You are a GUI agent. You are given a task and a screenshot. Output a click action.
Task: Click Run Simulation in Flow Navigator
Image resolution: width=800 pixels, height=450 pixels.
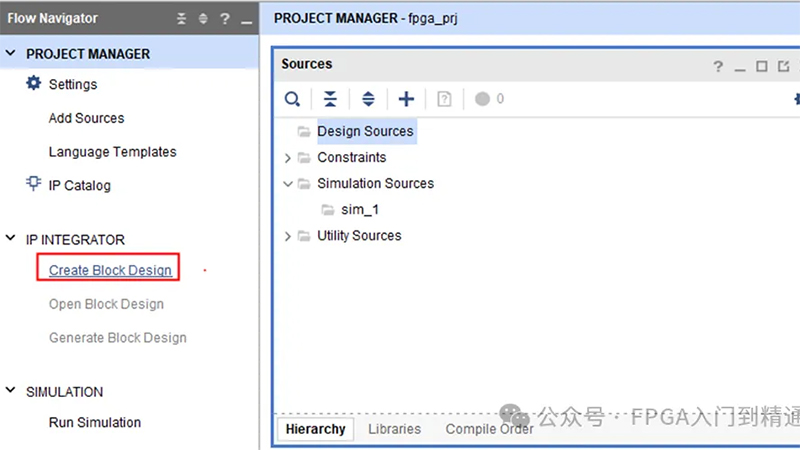click(95, 422)
